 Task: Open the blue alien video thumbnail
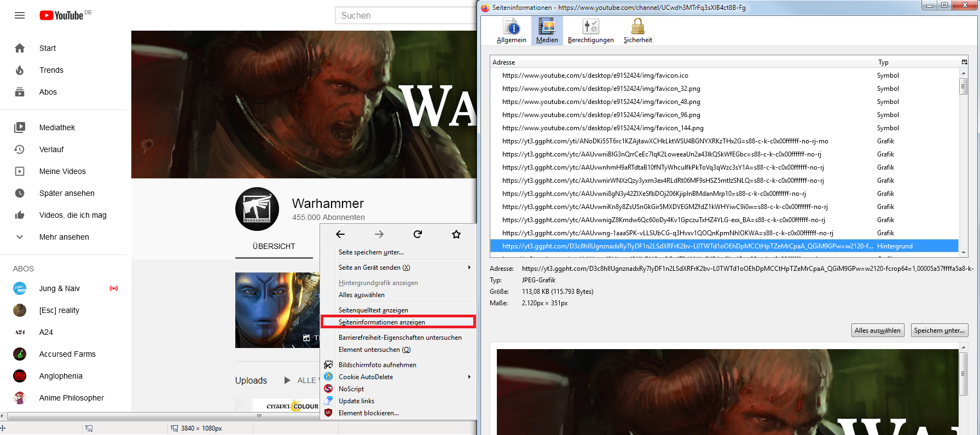tap(277, 310)
